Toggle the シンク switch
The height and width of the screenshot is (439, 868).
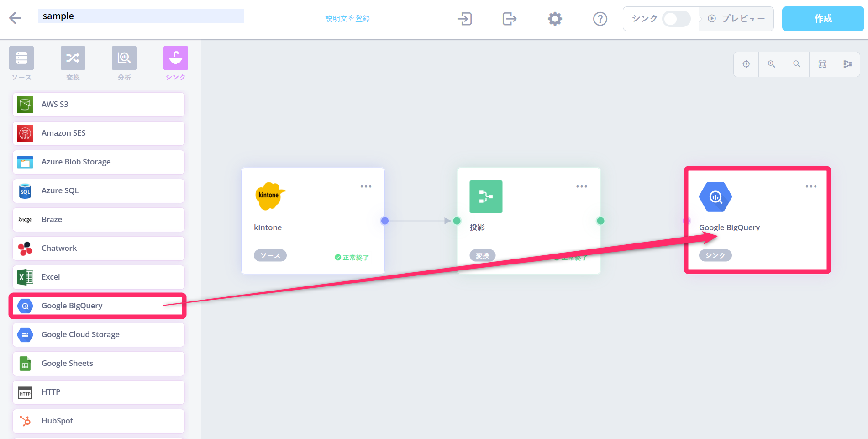pyautogui.click(x=676, y=19)
